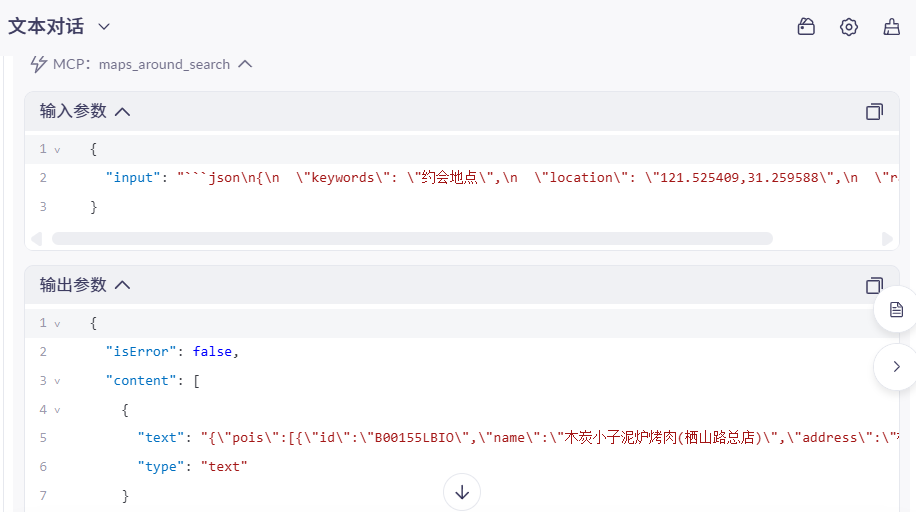
Task: Open the 文本对话 mode dropdown
Action: coord(104,27)
